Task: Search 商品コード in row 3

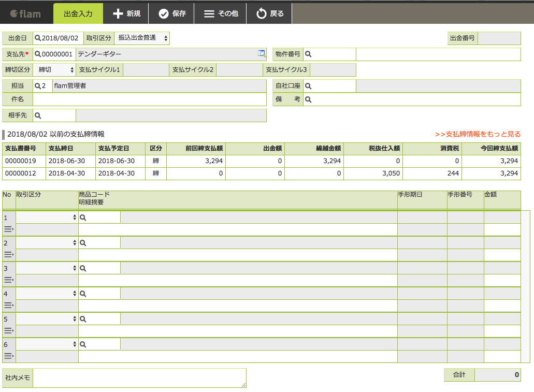Action: 83,268
